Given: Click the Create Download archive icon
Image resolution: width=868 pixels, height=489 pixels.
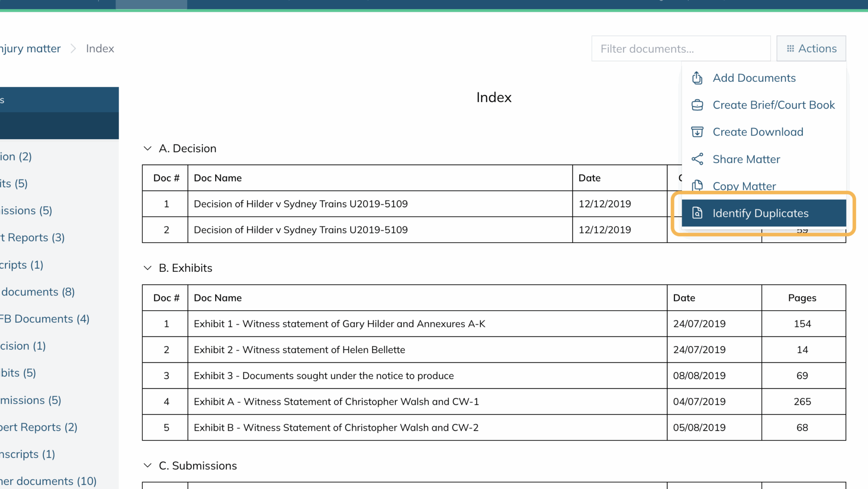Looking at the screenshot, I should click(x=697, y=132).
